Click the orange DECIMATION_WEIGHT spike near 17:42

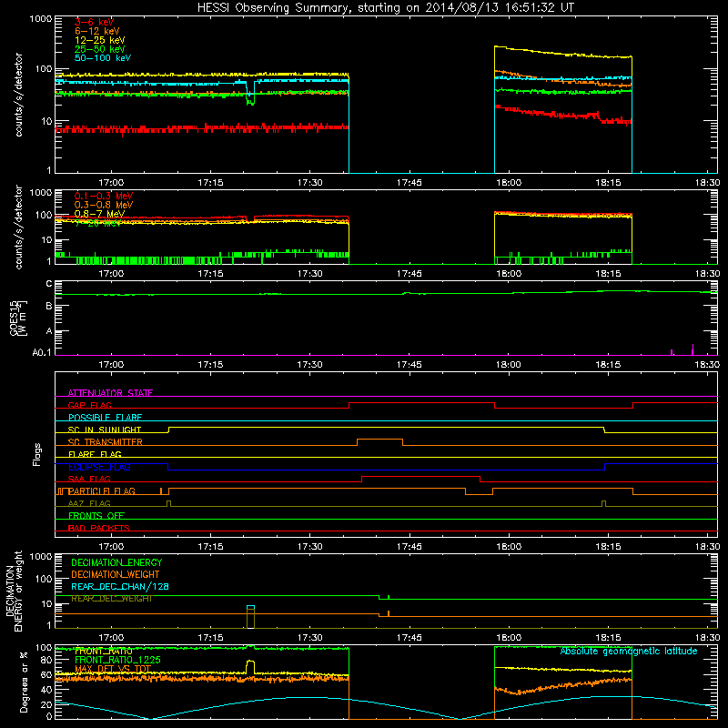click(389, 613)
